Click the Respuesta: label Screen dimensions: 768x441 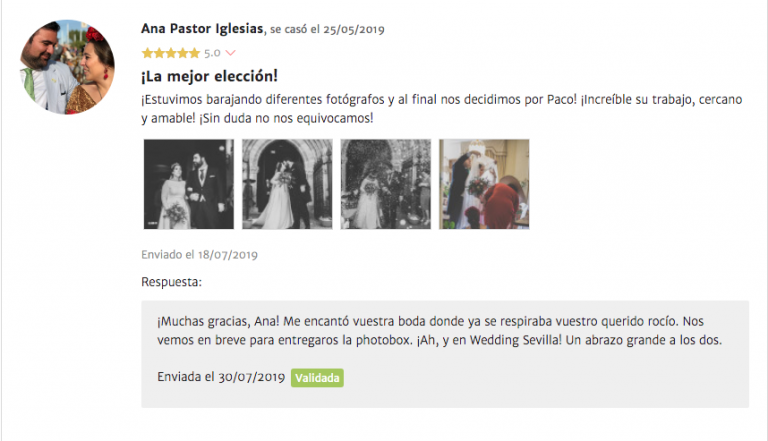(x=171, y=282)
